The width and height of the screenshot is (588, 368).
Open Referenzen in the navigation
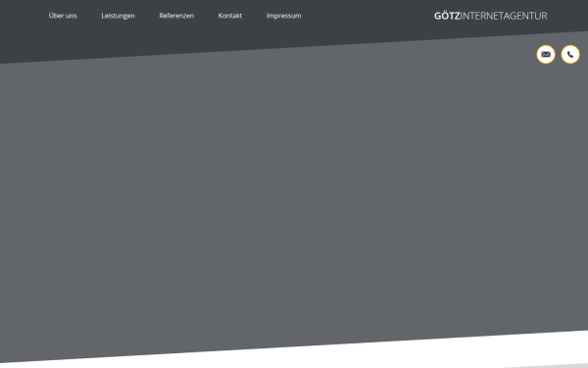point(176,16)
